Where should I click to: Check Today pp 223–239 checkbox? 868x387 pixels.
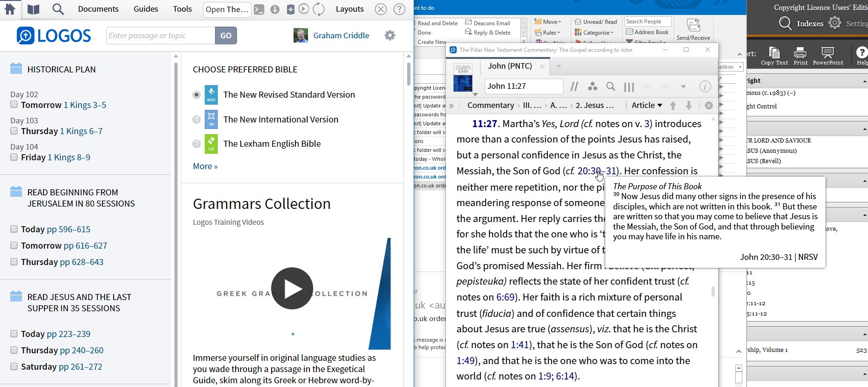pyautogui.click(x=14, y=334)
